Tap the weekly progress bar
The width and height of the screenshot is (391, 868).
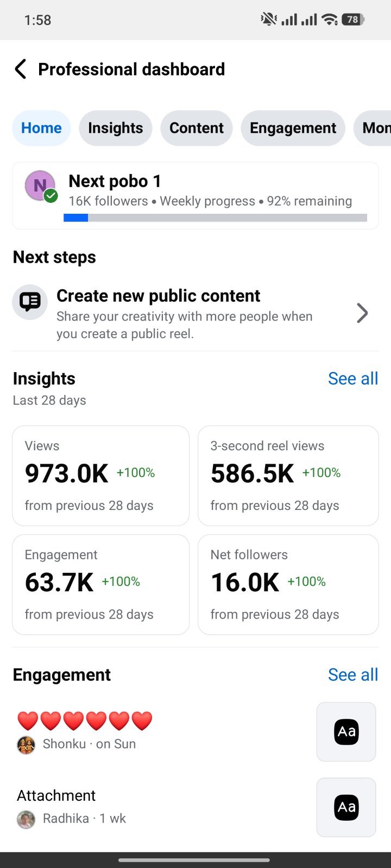216,218
